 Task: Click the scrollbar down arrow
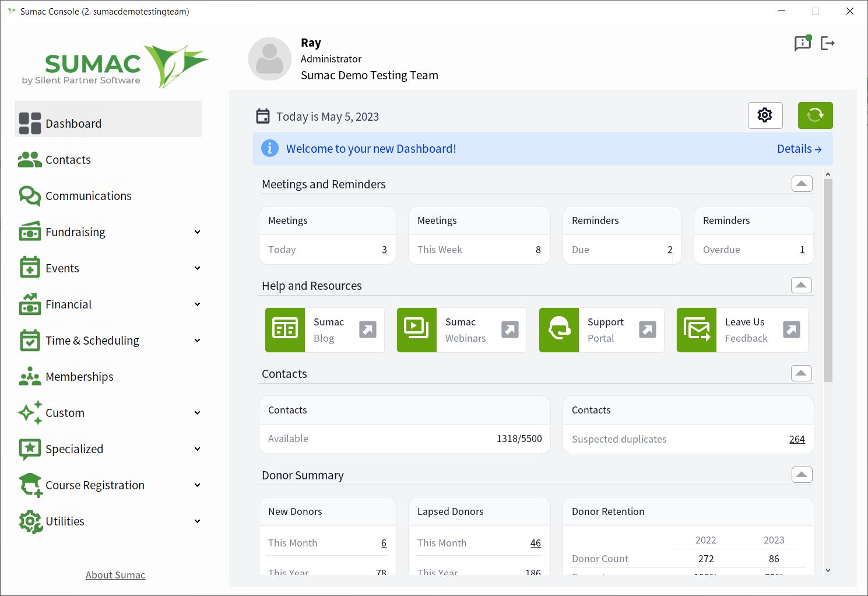point(828,570)
